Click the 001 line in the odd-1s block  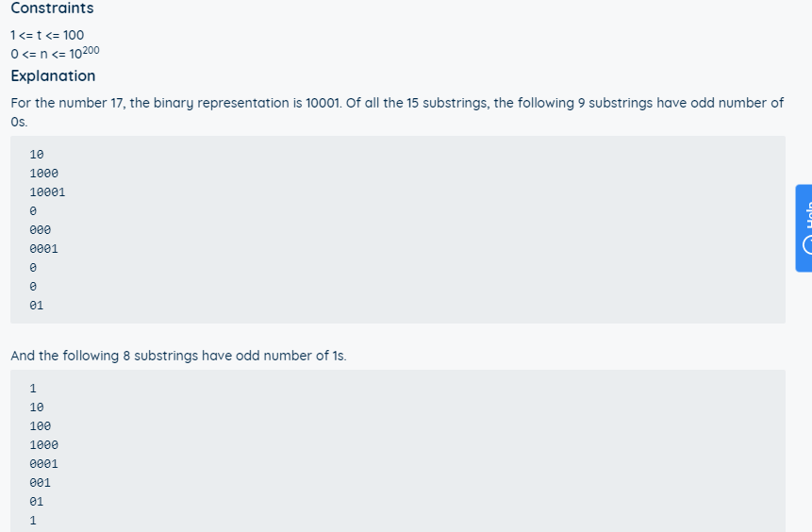tap(40, 483)
